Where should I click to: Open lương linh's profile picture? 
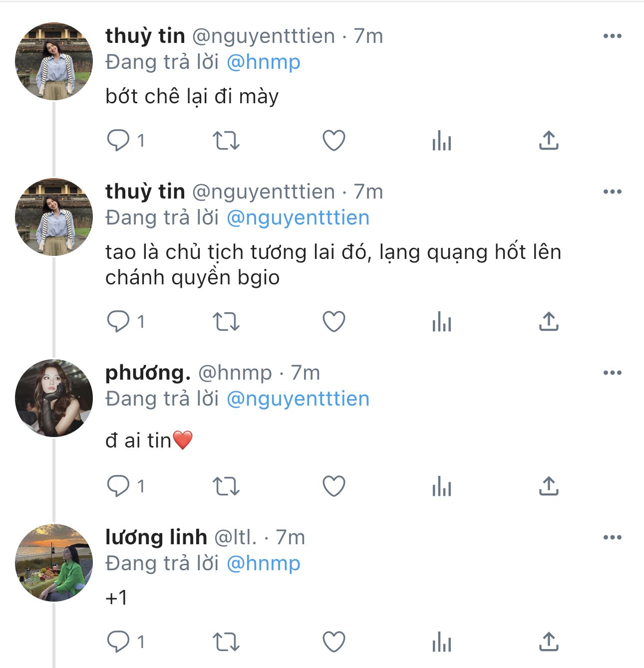click(54, 562)
